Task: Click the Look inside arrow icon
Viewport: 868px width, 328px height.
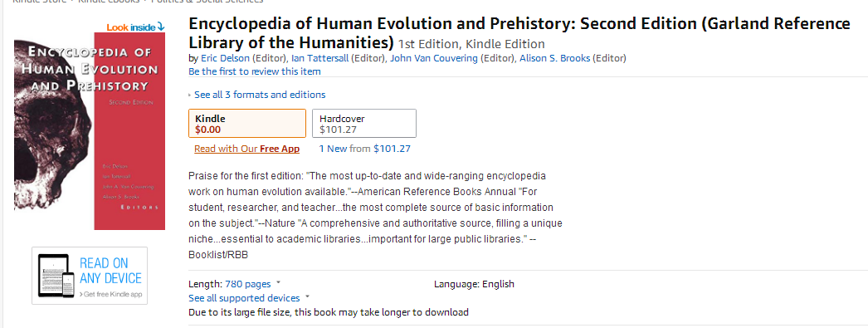Action: pos(160,26)
